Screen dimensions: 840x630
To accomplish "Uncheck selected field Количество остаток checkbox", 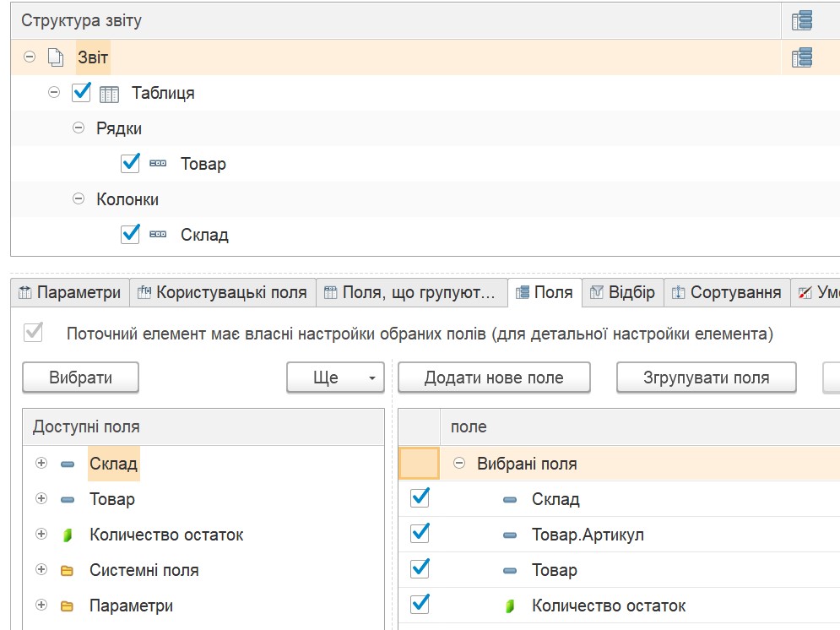I will [420, 604].
